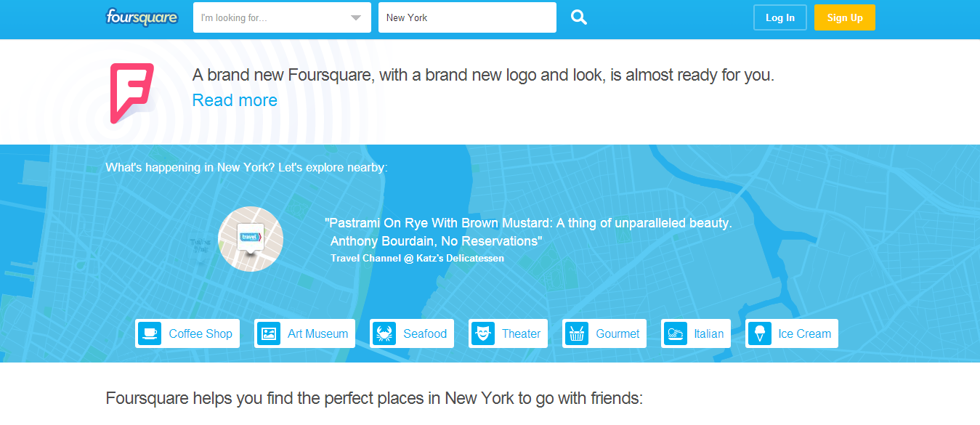Viewport: 980px width, 425px height.
Task: Click the Coffee Shop cup icon
Action: pos(150,333)
